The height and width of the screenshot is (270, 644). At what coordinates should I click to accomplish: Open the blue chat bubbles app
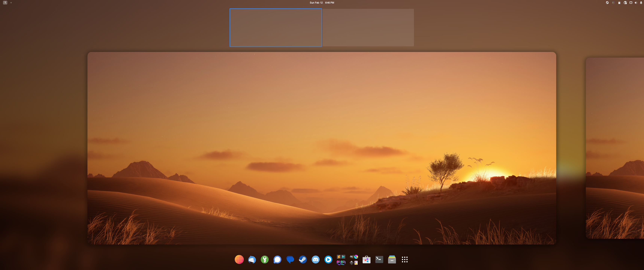click(290, 259)
